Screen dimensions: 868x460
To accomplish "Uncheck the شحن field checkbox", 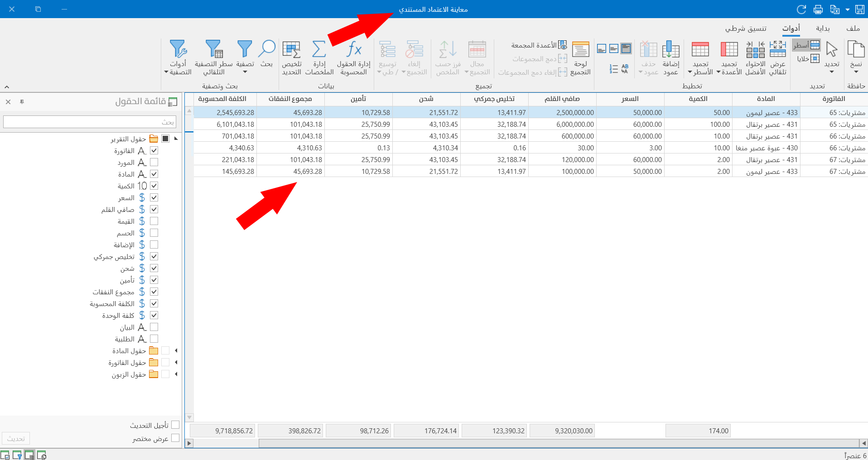I will point(154,268).
